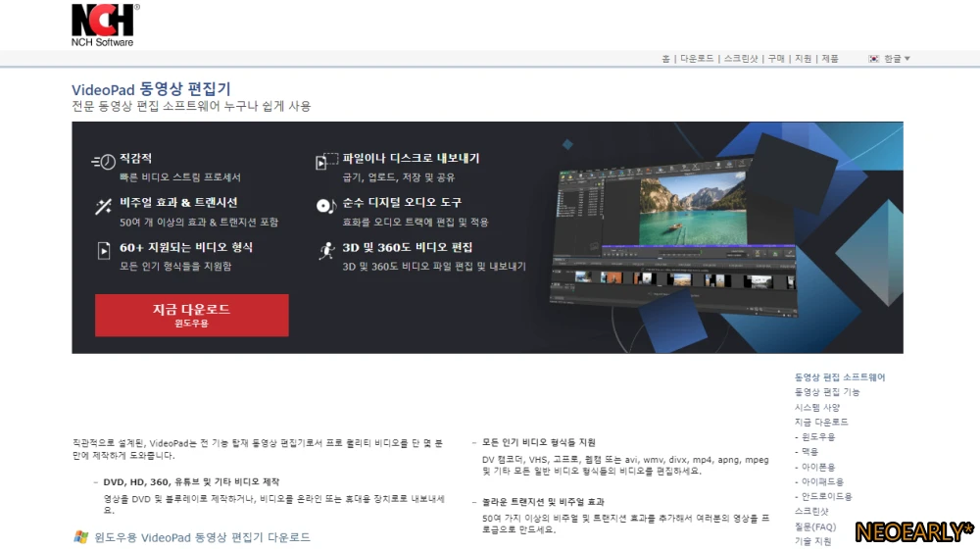Click the running figure icon beside 3D 및 360도 비디오 편집
Image resolution: width=980 pixels, height=551 pixels.
point(327,250)
